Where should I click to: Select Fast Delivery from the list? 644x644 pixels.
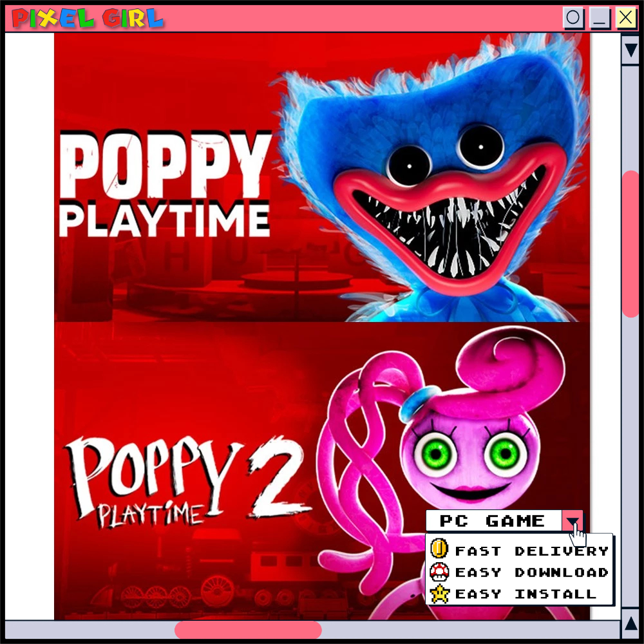click(531, 551)
